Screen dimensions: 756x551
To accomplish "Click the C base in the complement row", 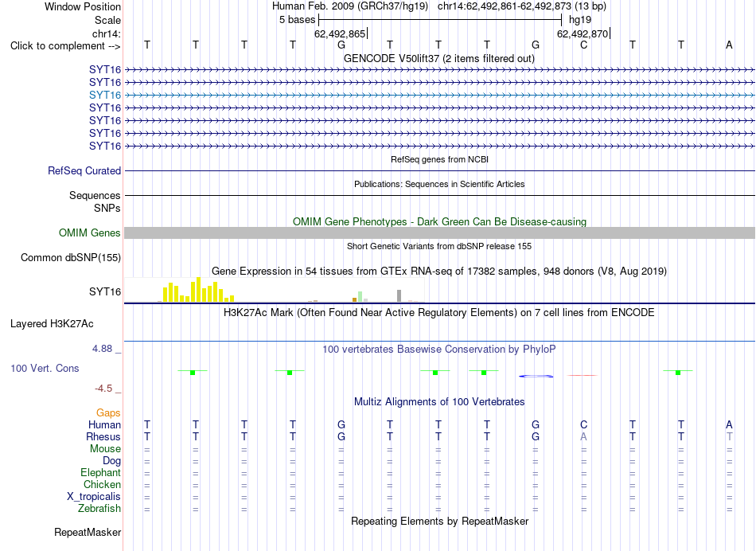I will (x=584, y=45).
